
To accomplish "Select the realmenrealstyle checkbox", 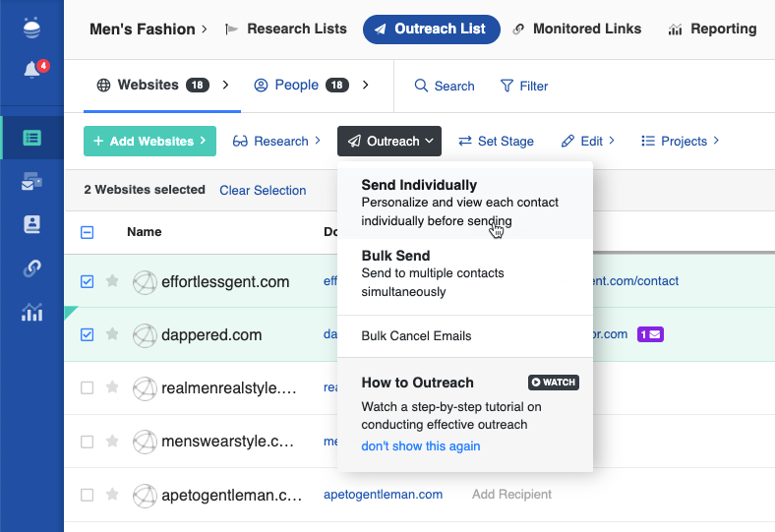I will [x=87, y=387].
